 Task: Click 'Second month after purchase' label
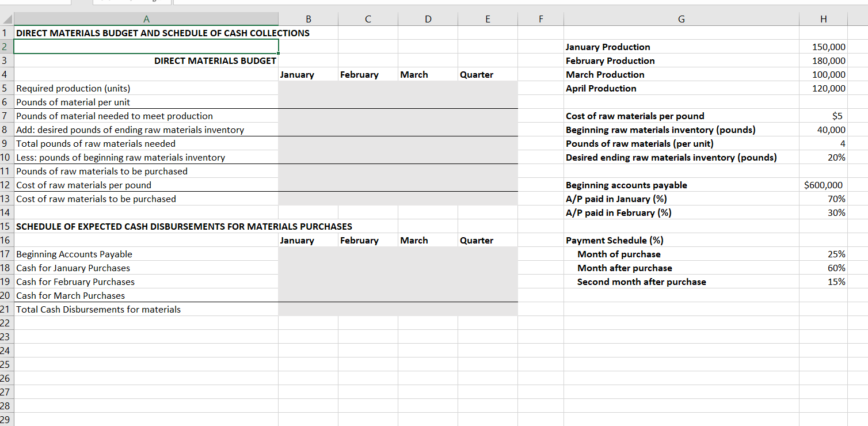tap(641, 282)
